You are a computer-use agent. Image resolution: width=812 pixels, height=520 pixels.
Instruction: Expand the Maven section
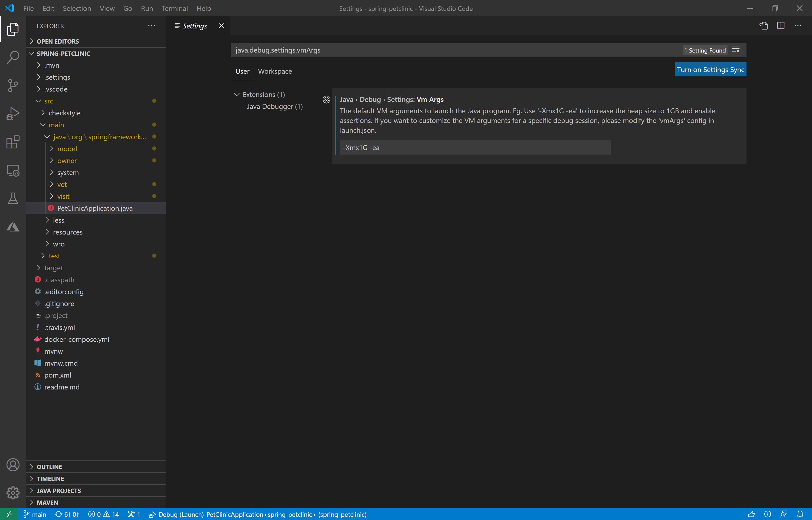96,502
